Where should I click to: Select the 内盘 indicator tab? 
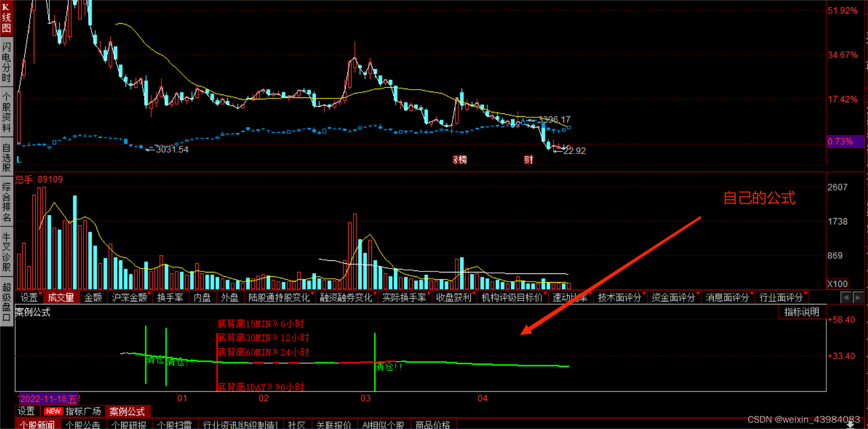click(x=202, y=298)
